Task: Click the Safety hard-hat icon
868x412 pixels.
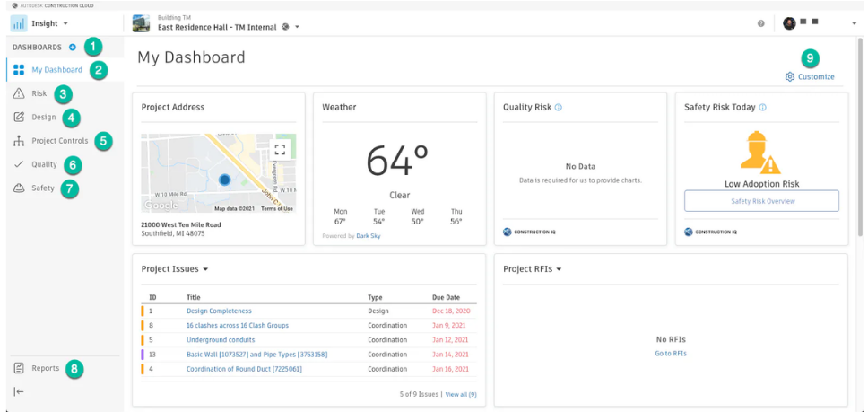Action: [x=19, y=188]
